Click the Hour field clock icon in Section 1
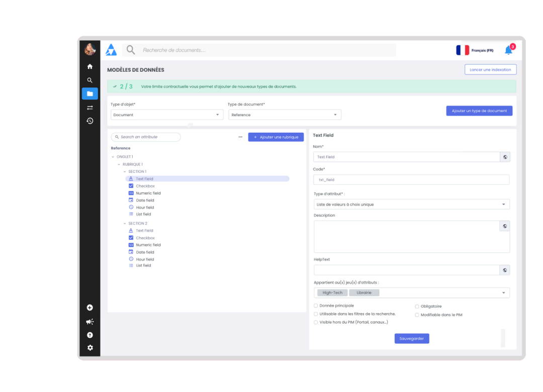This screenshot has height=392, width=543. (131, 207)
